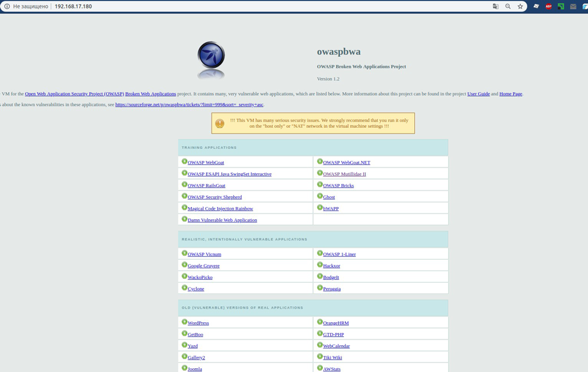The width and height of the screenshot is (588, 372).
Task: Expand the plus icon next to Ghost
Action: click(320, 196)
